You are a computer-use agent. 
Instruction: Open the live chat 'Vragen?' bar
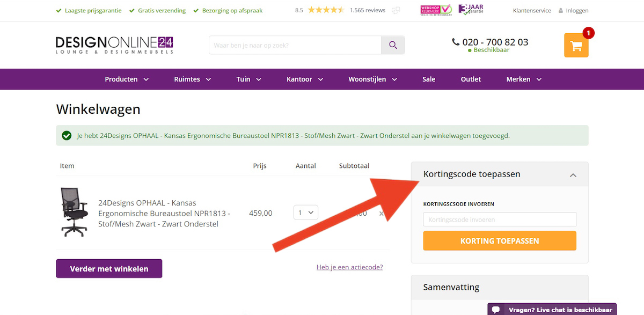click(552, 310)
